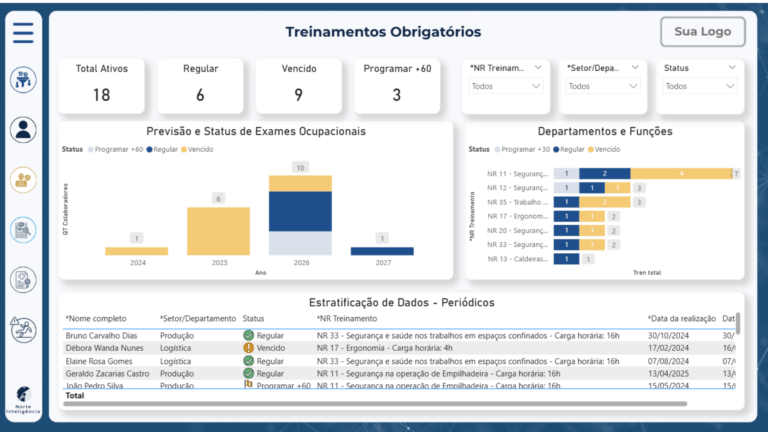Click Regular legend swatch in exams chart
This screenshot has height=432, width=768.
(149, 149)
